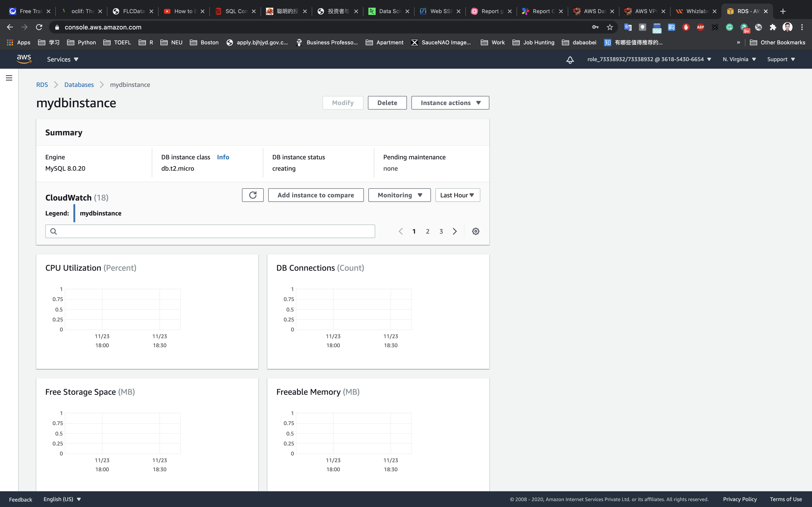Click the notifications bell icon
The image size is (812, 507).
tap(570, 60)
